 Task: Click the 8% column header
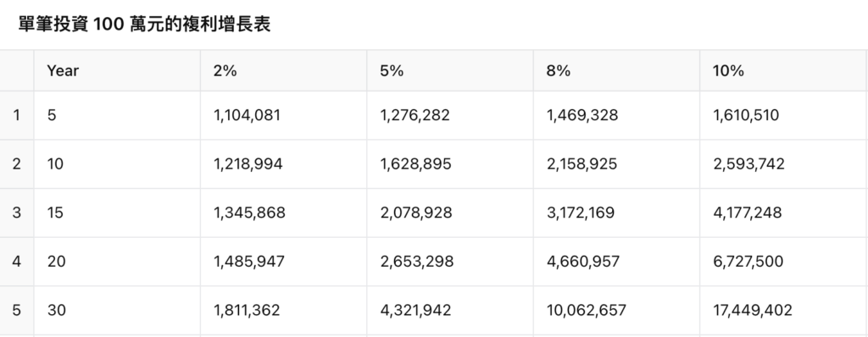pos(617,71)
